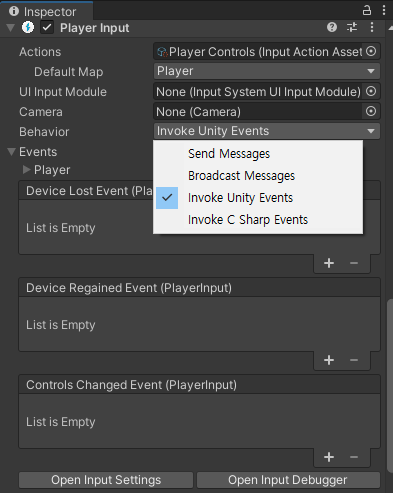Add entry to Device Lost Event list
The height and width of the screenshot is (493, 393).
329,263
